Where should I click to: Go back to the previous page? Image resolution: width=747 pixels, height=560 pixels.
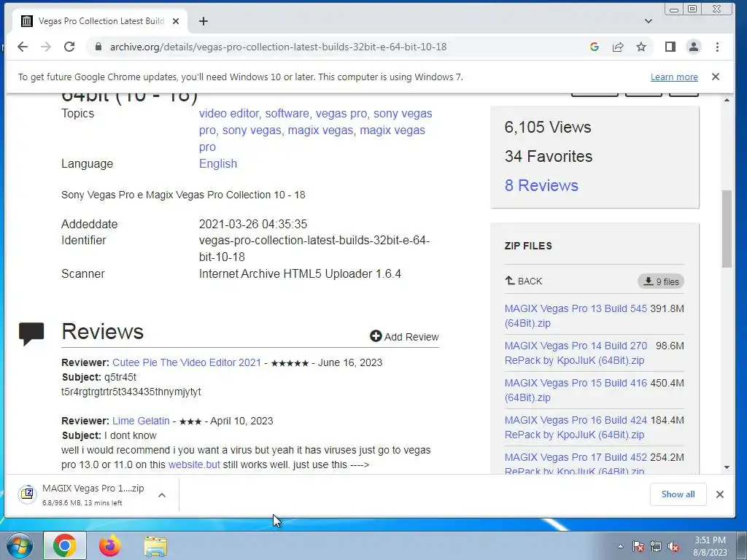click(23, 47)
